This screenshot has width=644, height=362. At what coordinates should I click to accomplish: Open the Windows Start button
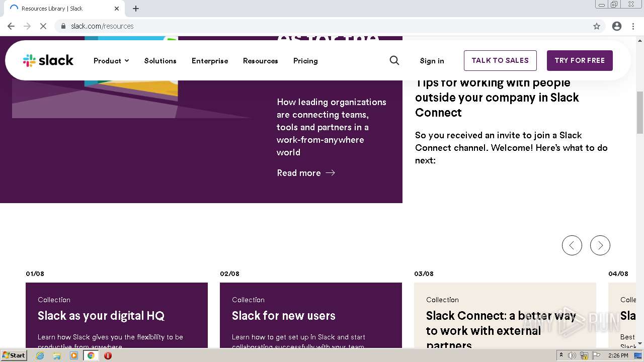coord(14,355)
